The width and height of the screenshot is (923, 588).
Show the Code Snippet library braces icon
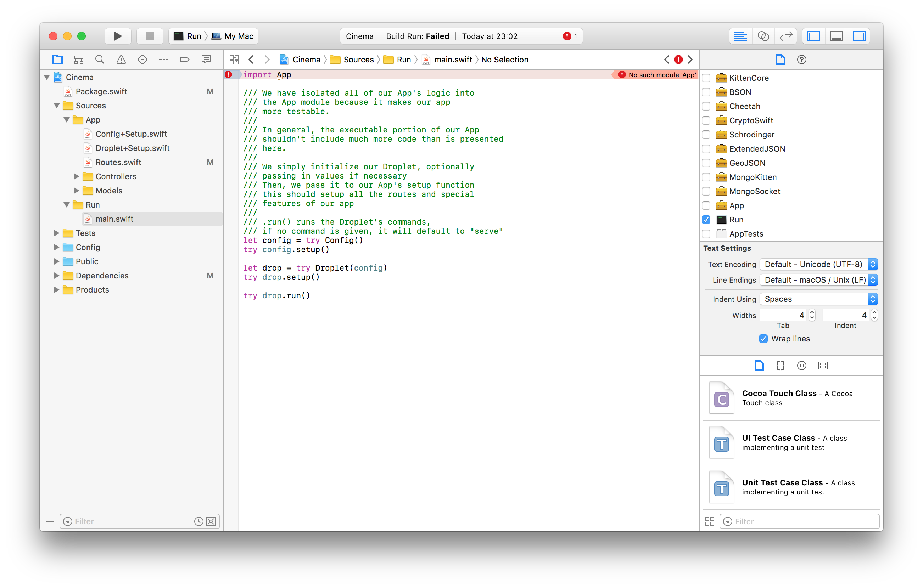[x=780, y=366]
